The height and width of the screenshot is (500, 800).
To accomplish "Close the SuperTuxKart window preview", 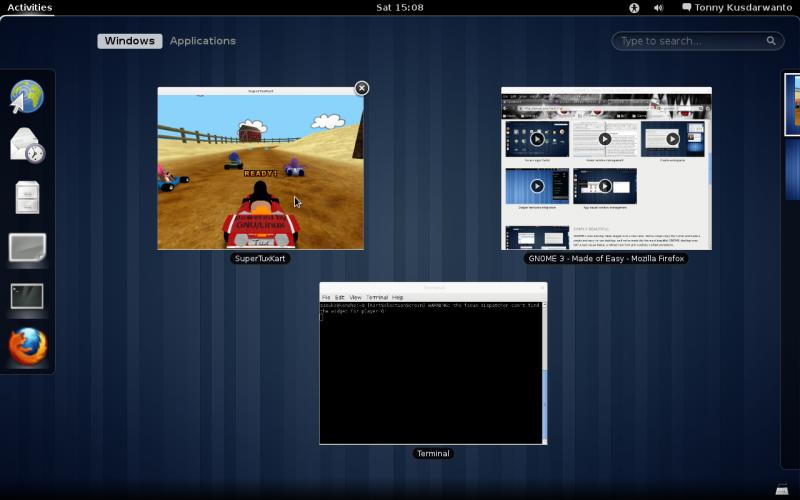I will (362, 88).
